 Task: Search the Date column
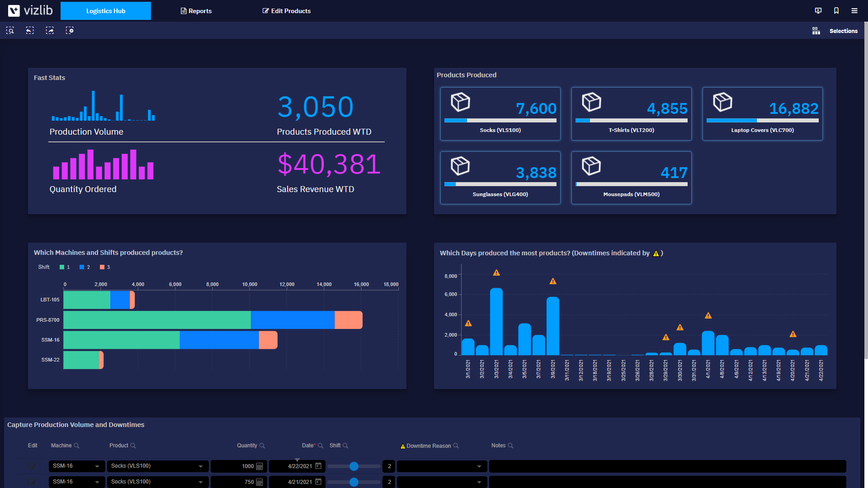(x=321, y=446)
